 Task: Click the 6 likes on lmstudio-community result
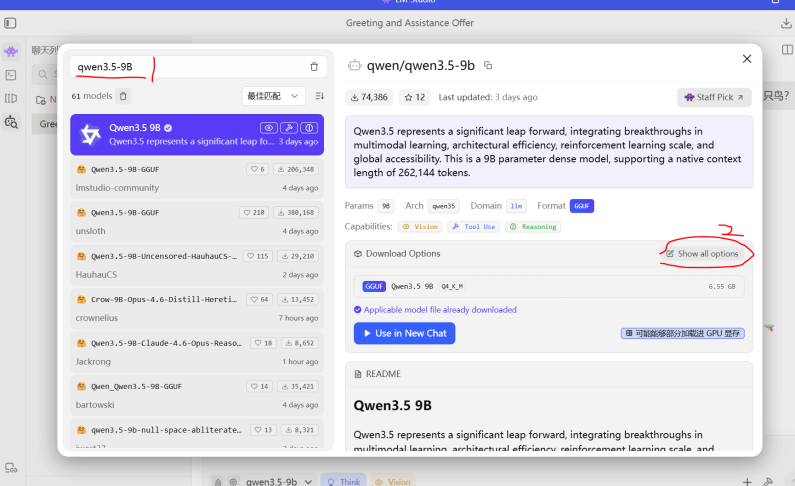tap(258, 169)
